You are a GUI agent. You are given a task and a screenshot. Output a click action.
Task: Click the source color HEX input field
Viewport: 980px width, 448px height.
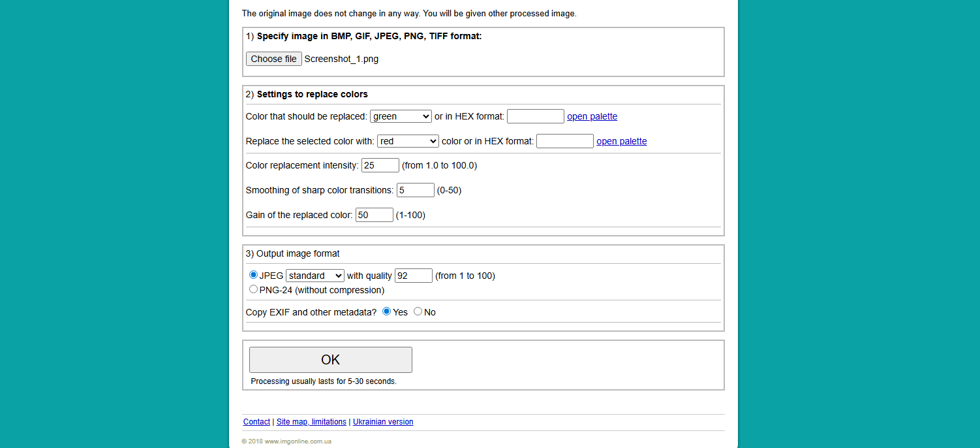[x=535, y=116]
